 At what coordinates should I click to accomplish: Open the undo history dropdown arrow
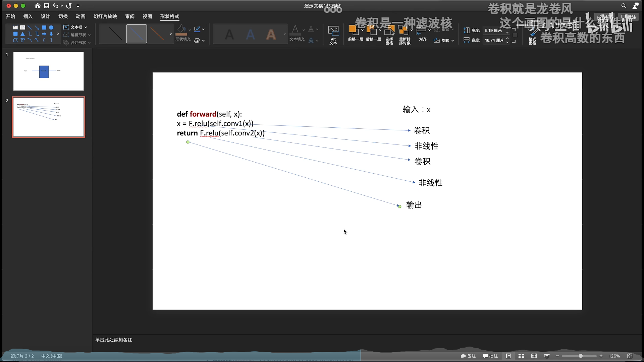click(62, 6)
